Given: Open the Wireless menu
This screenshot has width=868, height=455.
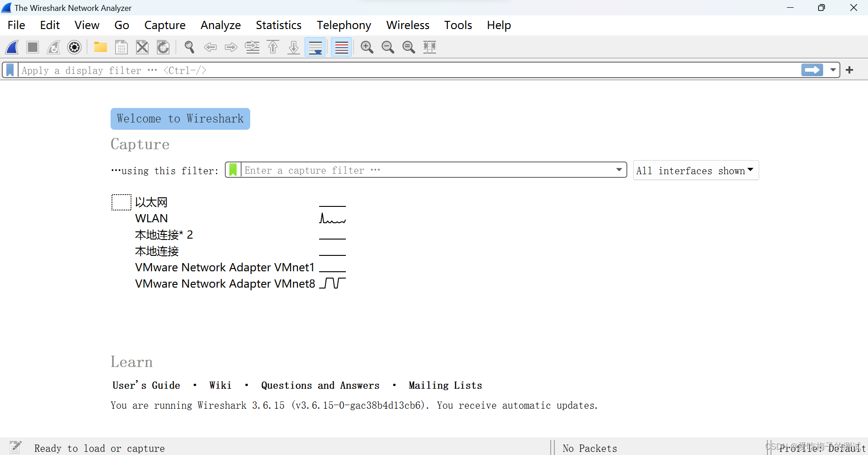Looking at the screenshot, I should [408, 25].
